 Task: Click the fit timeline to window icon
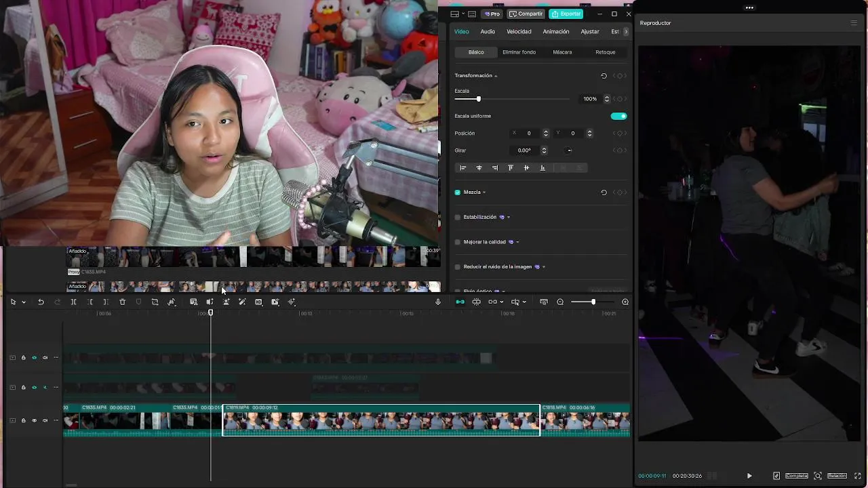[544, 302]
